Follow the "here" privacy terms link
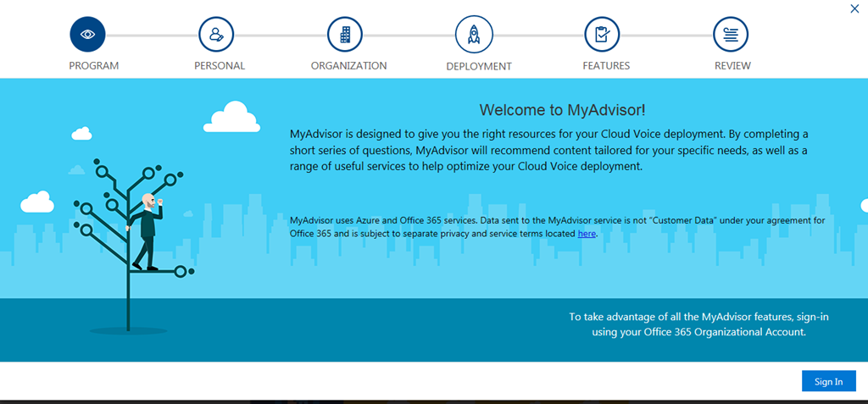The width and height of the screenshot is (868, 404). click(x=587, y=234)
